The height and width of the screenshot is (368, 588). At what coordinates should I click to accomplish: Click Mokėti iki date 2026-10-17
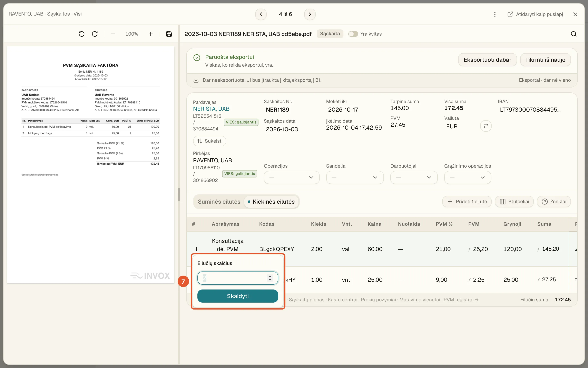click(x=343, y=110)
